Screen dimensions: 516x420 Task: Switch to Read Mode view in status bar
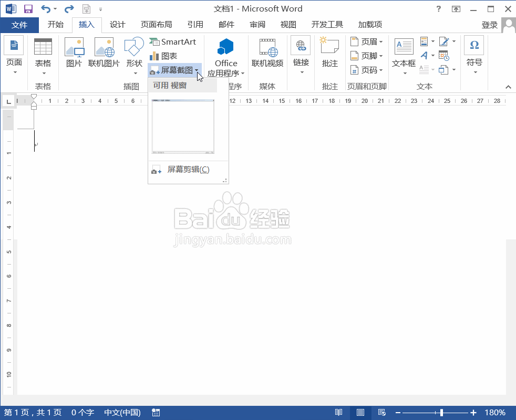pyautogui.click(x=338, y=413)
